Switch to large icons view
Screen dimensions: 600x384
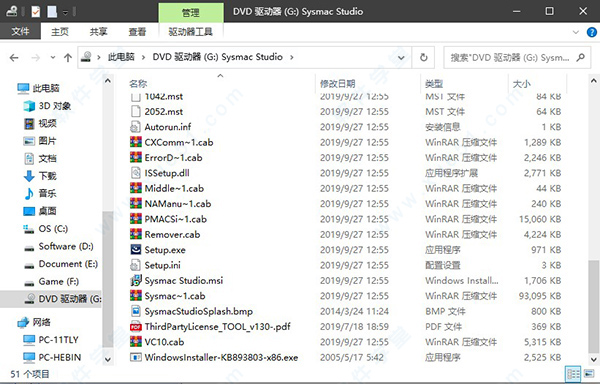(x=588, y=374)
